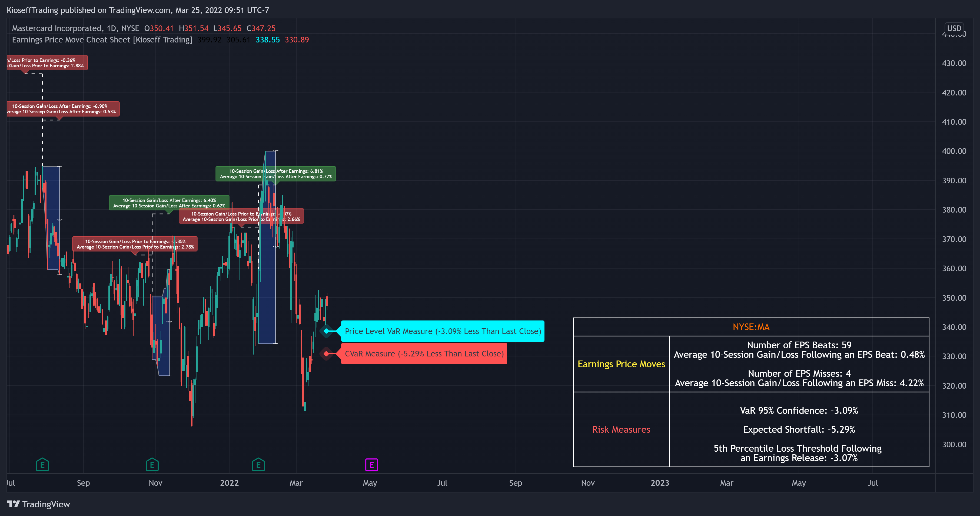Viewport: 980px width, 516px height.
Task: Click the cyan VaR level diamond marker
Action: [x=326, y=331]
